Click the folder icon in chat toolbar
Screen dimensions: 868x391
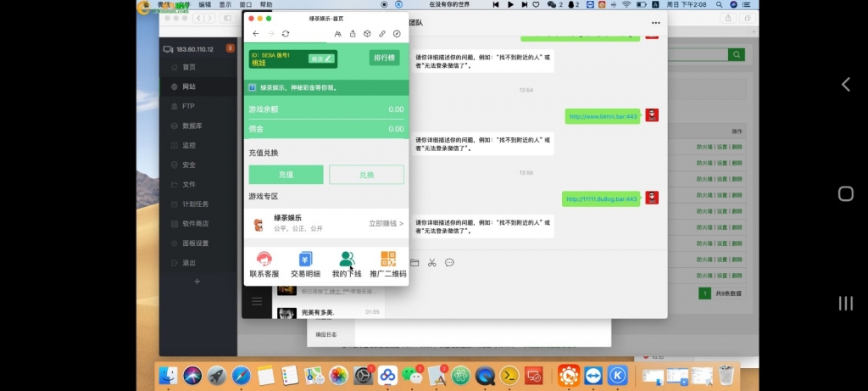click(415, 262)
